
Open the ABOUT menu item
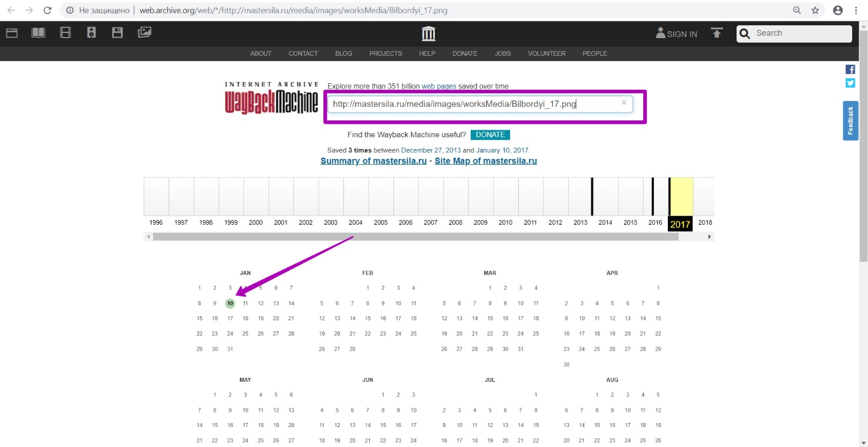click(x=261, y=53)
